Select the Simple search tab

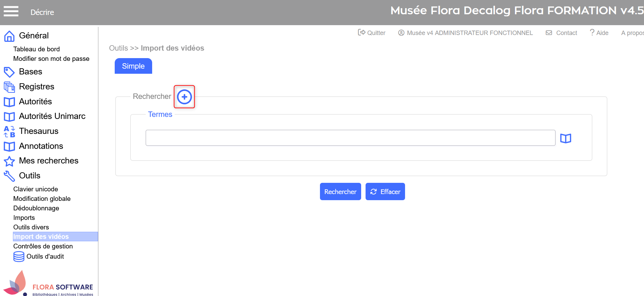(133, 66)
